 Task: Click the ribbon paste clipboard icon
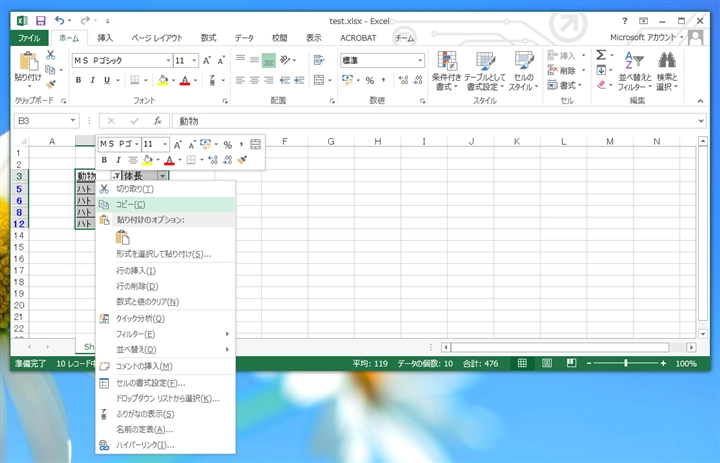point(28,61)
